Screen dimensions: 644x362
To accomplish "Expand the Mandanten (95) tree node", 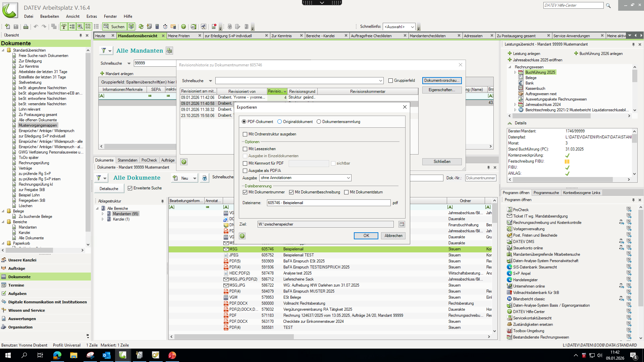I will 103,214.
